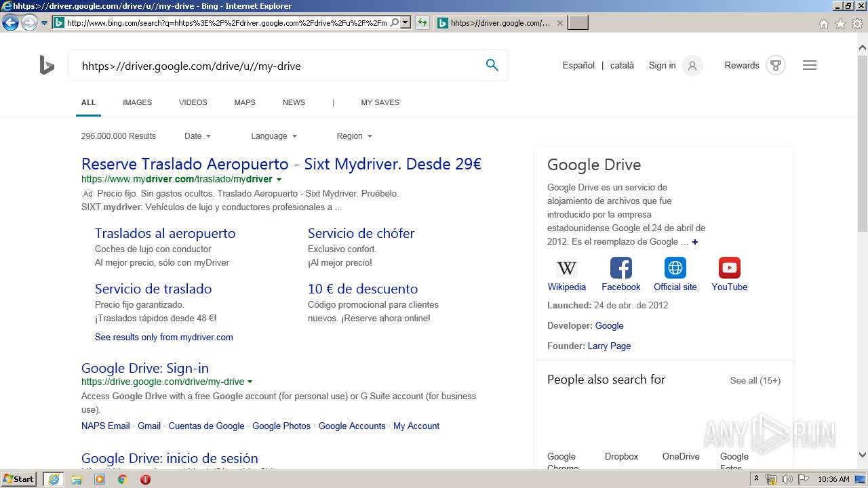Switch language to Español

pyautogui.click(x=578, y=66)
